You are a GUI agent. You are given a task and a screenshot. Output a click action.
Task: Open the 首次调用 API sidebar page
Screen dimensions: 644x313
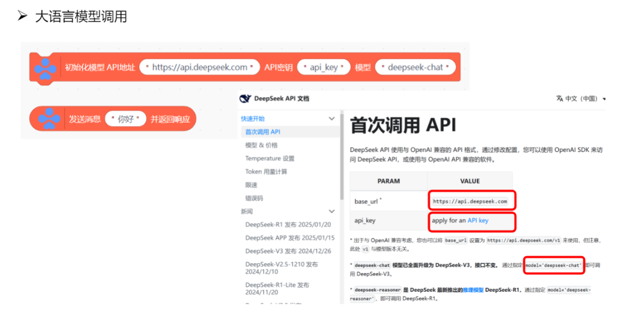(x=290, y=132)
